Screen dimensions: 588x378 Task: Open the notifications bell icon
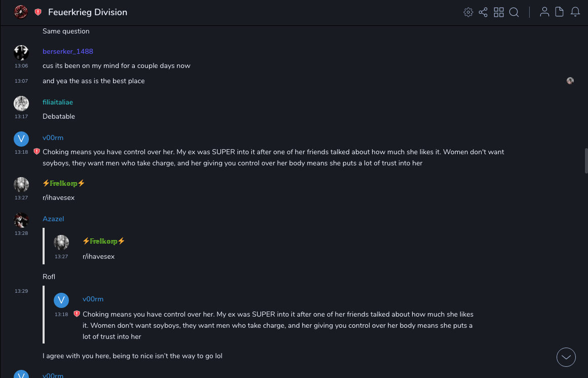click(x=575, y=12)
